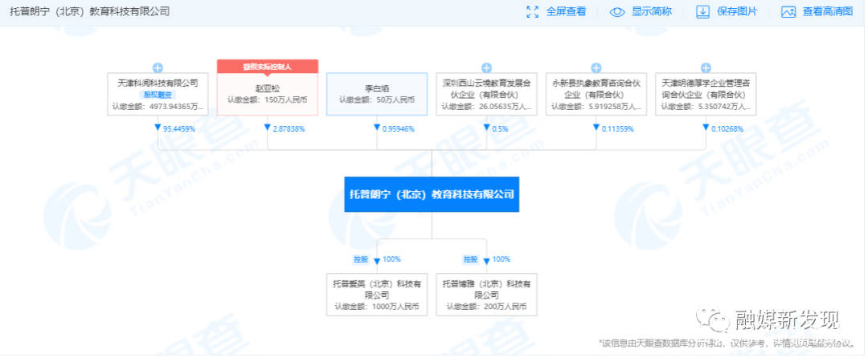Click the 0.11359% percentage text
The height and width of the screenshot is (358, 868).
(x=618, y=128)
